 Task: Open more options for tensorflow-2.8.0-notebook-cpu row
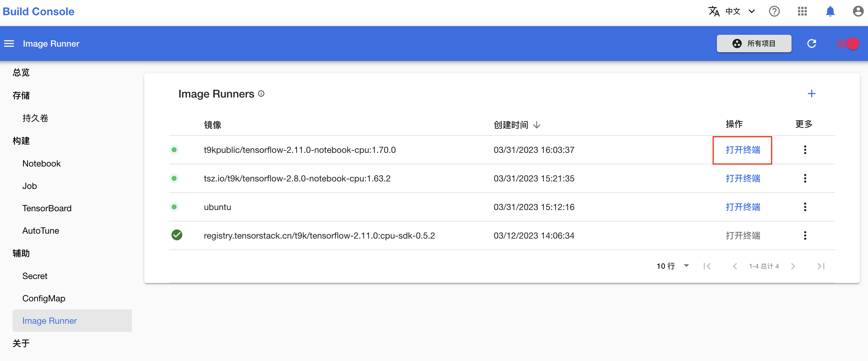(805, 178)
